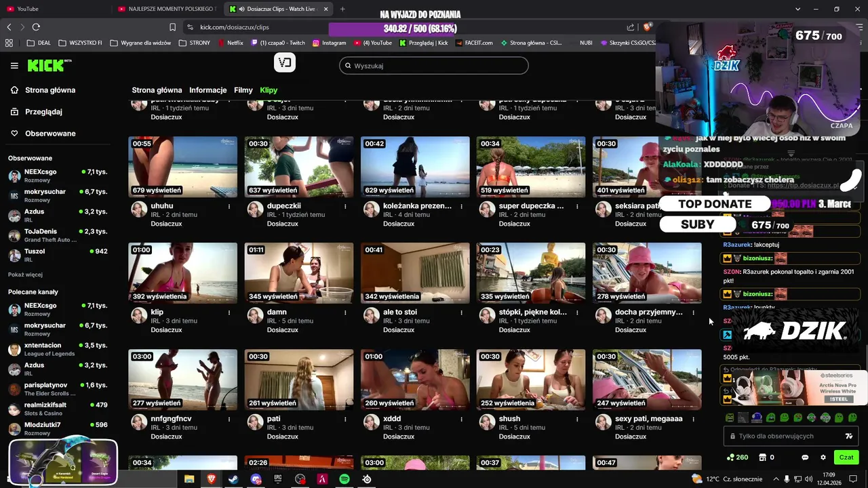Click the emote picker icon in chat input
The width and height of the screenshot is (868, 488).
849,436
